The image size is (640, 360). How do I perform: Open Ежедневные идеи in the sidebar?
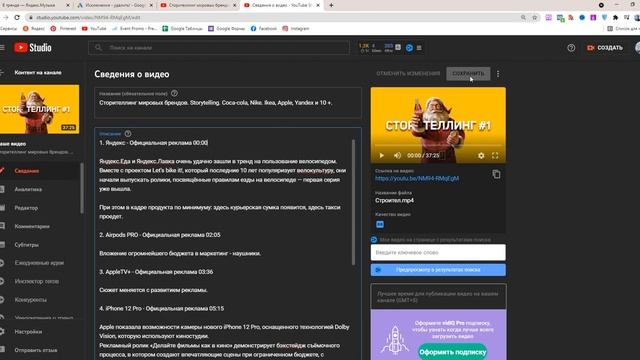(x=40, y=263)
